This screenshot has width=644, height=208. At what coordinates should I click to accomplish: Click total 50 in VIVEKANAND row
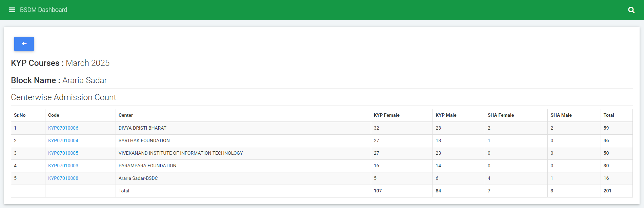[x=606, y=153]
